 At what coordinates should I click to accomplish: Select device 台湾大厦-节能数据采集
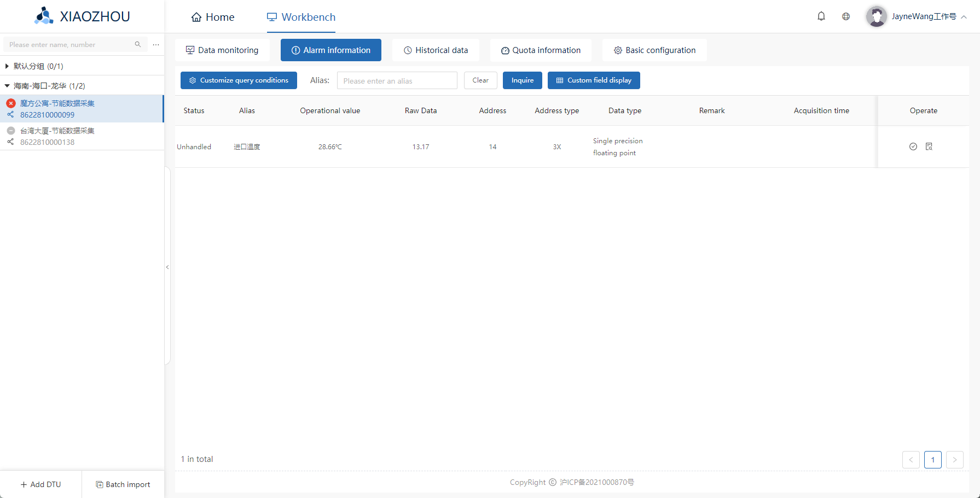[x=82, y=136]
